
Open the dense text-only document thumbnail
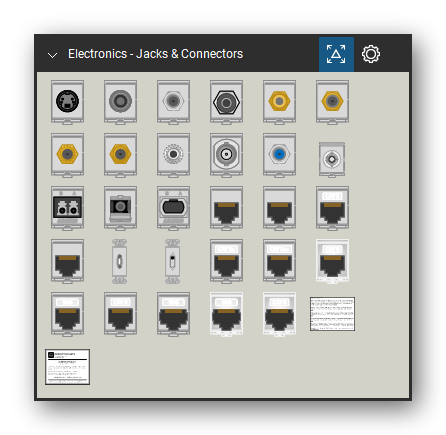332,314
